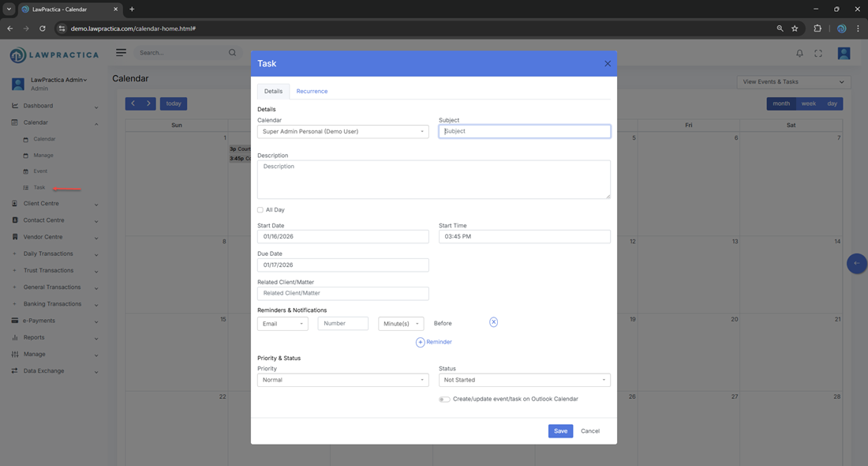Image resolution: width=868 pixels, height=466 pixels.
Task: Open the Priority dropdown
Action: click(x=342, y=380)
